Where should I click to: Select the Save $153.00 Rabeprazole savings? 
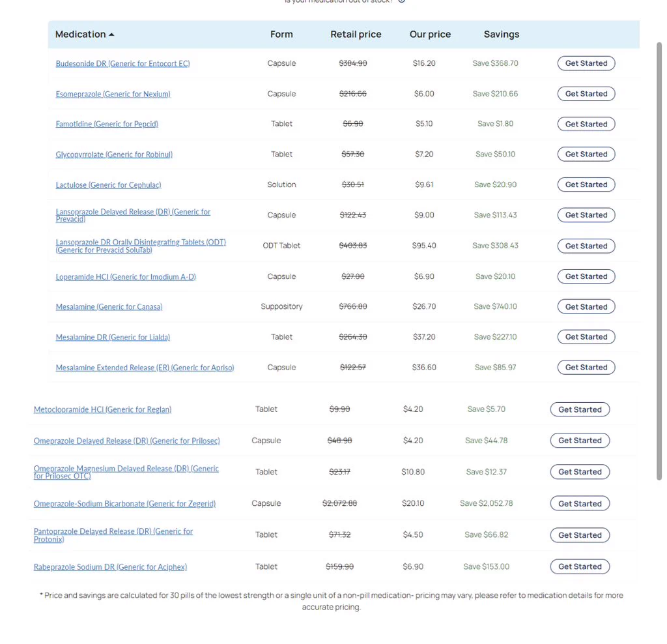point(486,567)
